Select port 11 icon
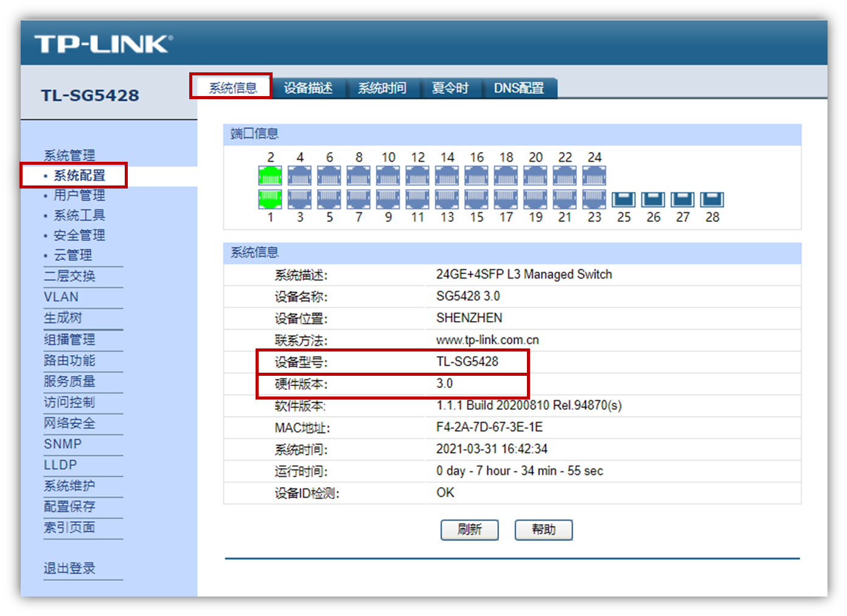 (417, 199)
